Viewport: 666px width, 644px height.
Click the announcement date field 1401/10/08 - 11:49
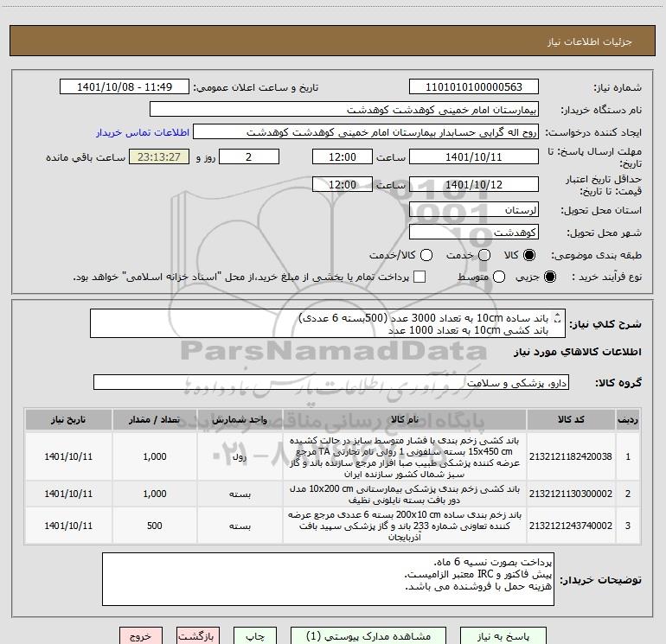(x=125, y=87)
